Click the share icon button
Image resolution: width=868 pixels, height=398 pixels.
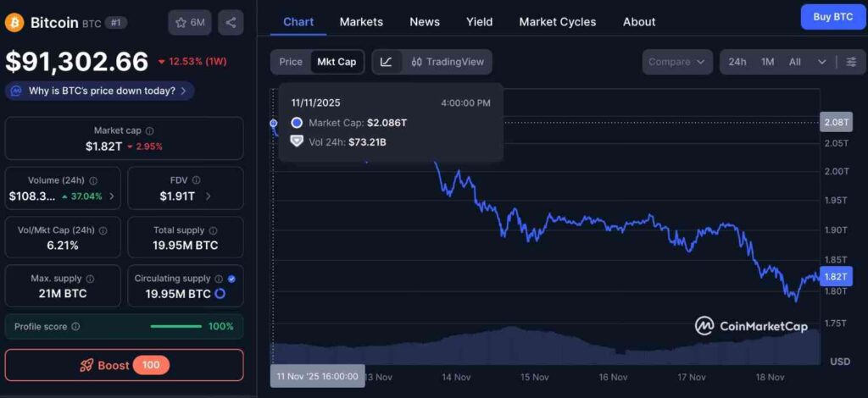click(231, 23)
